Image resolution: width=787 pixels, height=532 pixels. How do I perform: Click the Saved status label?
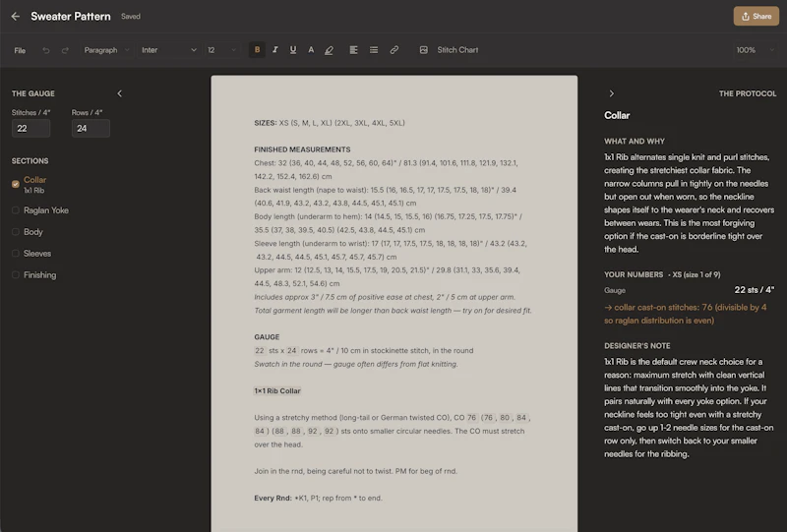pos(131,17)
